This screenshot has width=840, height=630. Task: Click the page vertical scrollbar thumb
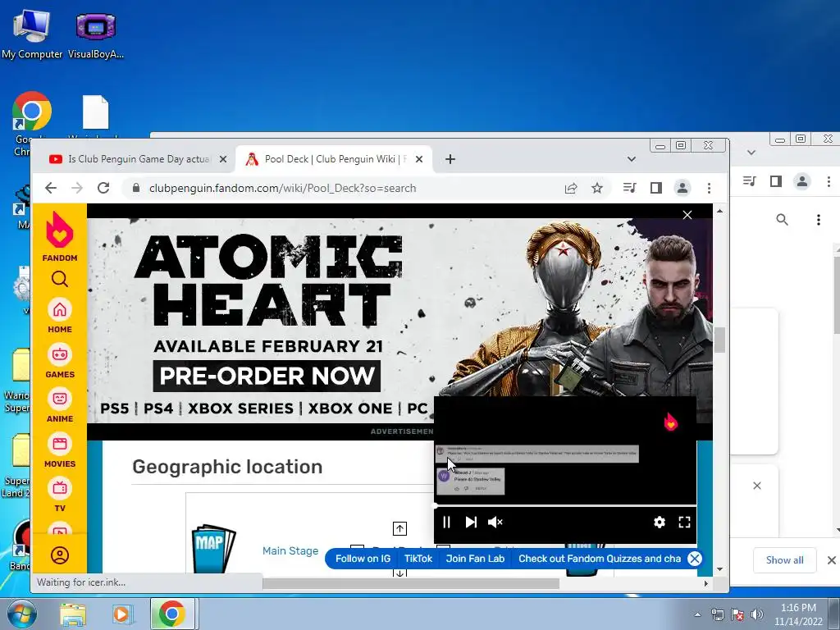719,340
